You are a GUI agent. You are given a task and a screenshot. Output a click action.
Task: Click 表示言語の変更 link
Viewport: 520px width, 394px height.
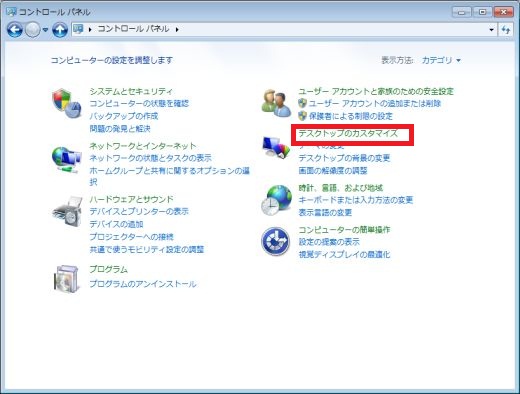click(x=325, y=212)
